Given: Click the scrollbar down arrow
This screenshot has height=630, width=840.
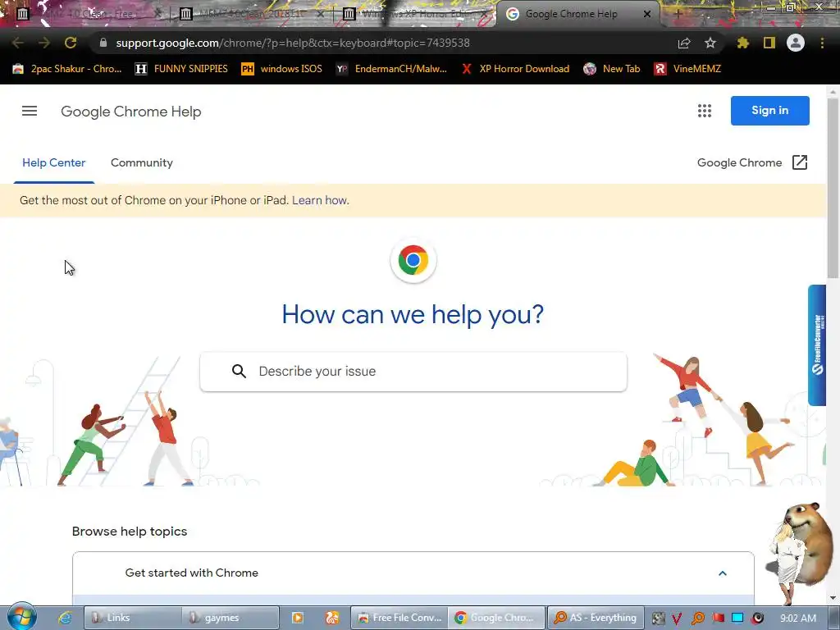Looking at the screenshot, I should point(833,598).
